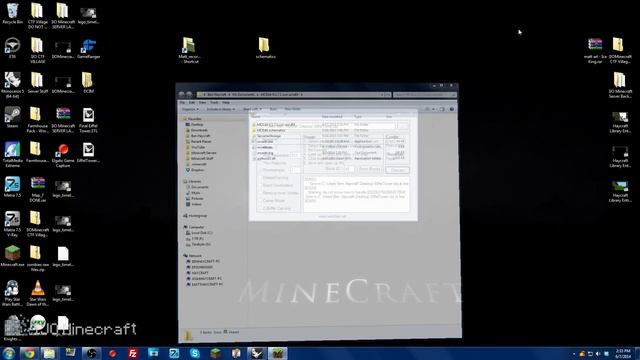The image size is (640, 360).
Task: Select Downloads in Explorer sidebar
Action: pos(196,130)
